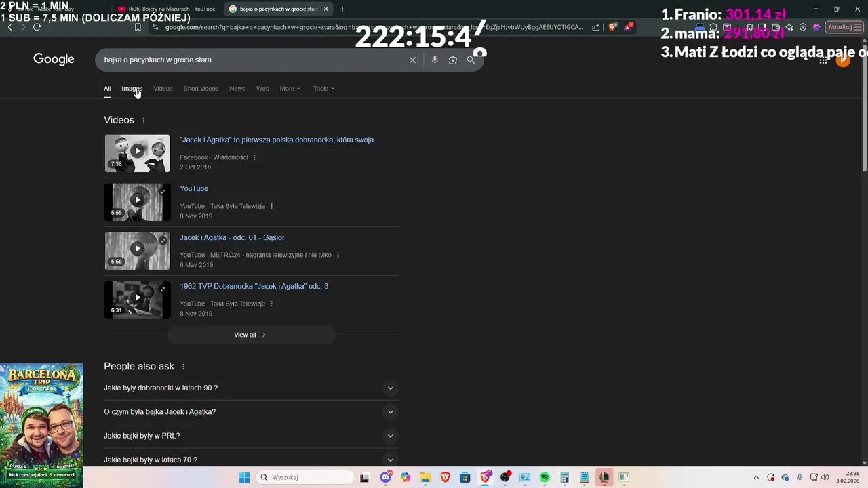Open the Tools dropdown
868x488 pixels.
click(x=323, y=89)
